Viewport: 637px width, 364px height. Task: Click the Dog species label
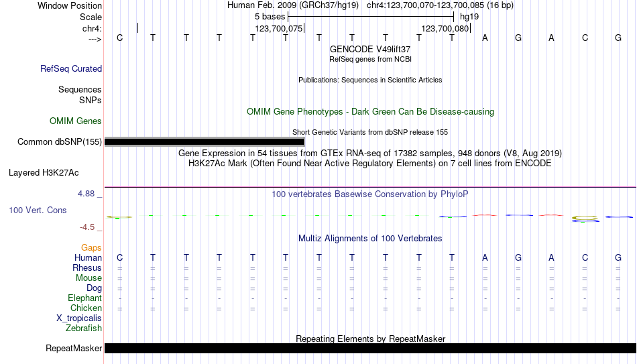(x=94, y=288)
